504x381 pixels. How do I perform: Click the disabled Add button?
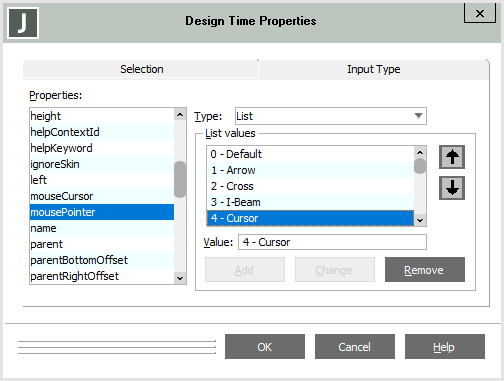pos(245,270)
